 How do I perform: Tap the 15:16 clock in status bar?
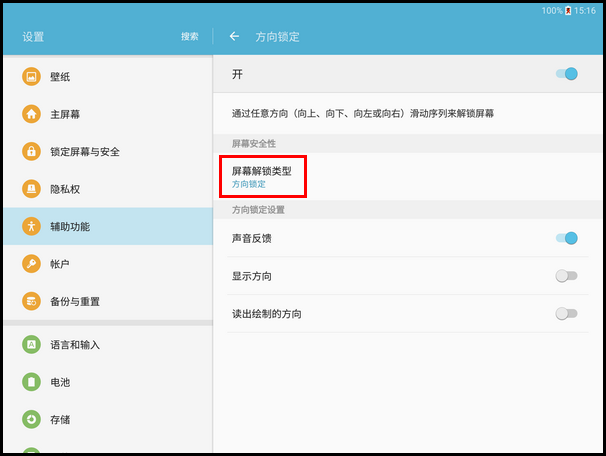tap(585, 11)
